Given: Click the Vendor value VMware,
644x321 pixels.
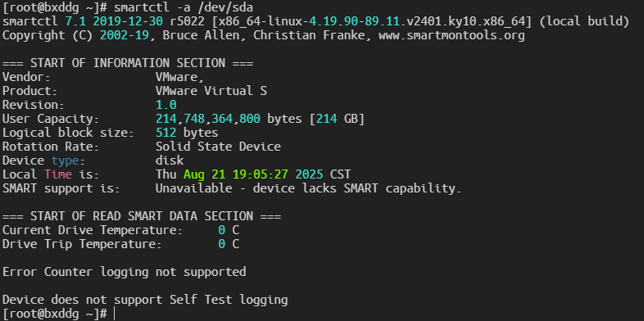Looking at the screenshot, I should [x=180, y=77].
